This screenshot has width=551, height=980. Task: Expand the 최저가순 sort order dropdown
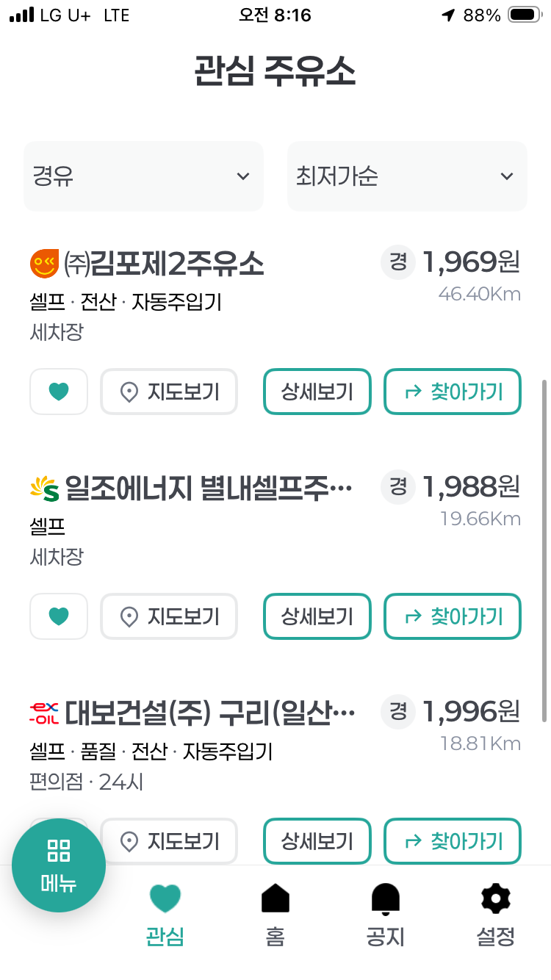tap(407, 176)
